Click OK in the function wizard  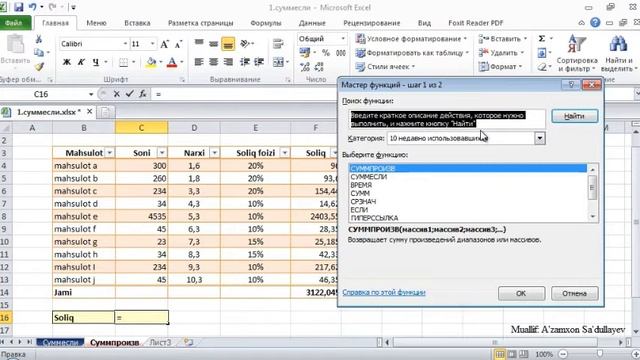[x=521, y=293]
